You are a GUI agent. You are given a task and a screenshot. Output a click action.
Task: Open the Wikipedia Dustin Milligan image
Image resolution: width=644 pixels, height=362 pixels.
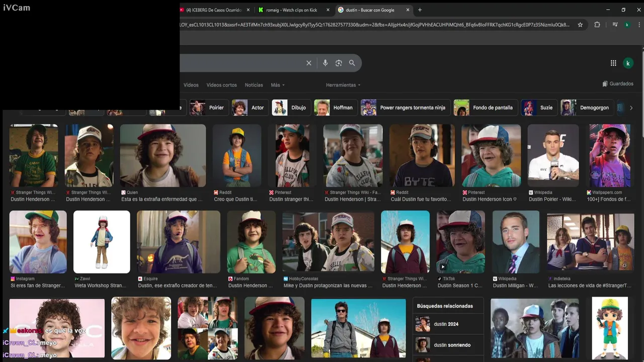516,242
